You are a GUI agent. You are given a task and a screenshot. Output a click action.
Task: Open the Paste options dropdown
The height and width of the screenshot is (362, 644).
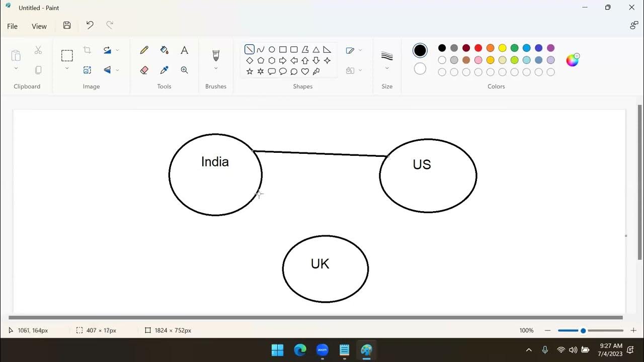(16, 68)
